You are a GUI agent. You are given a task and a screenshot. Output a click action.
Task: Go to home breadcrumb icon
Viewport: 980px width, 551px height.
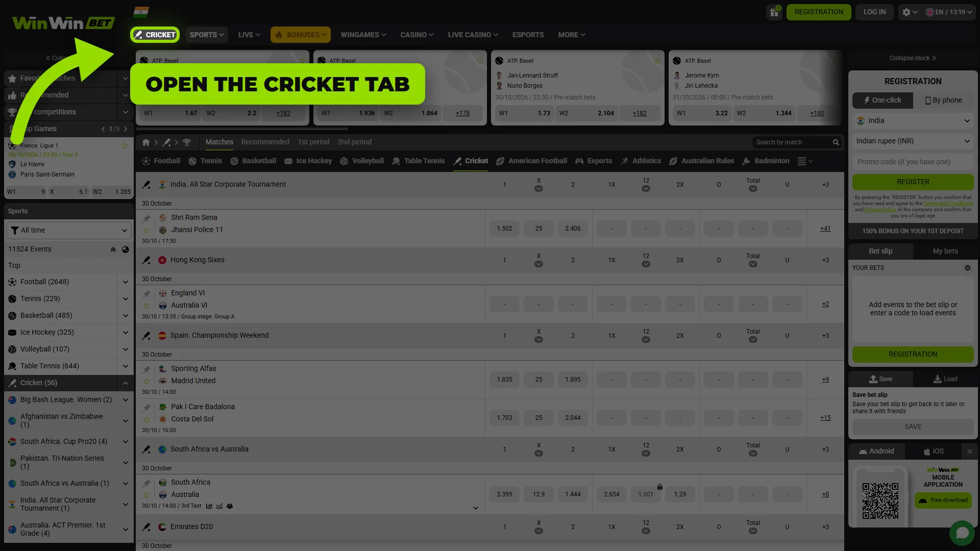tap(146, 142)
